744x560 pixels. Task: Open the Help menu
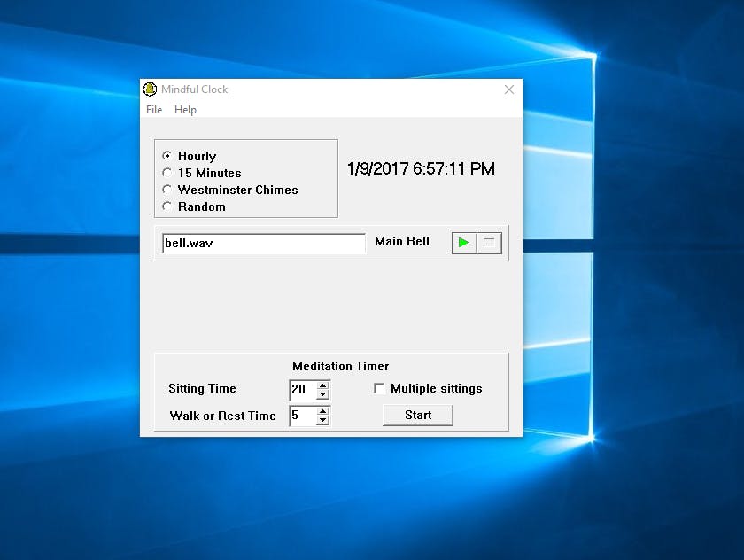point(185,110)
